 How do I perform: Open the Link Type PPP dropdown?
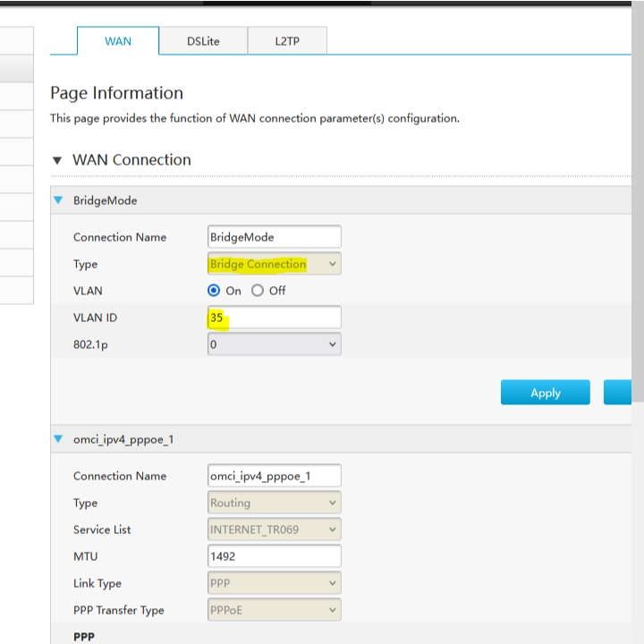[274, 583]
